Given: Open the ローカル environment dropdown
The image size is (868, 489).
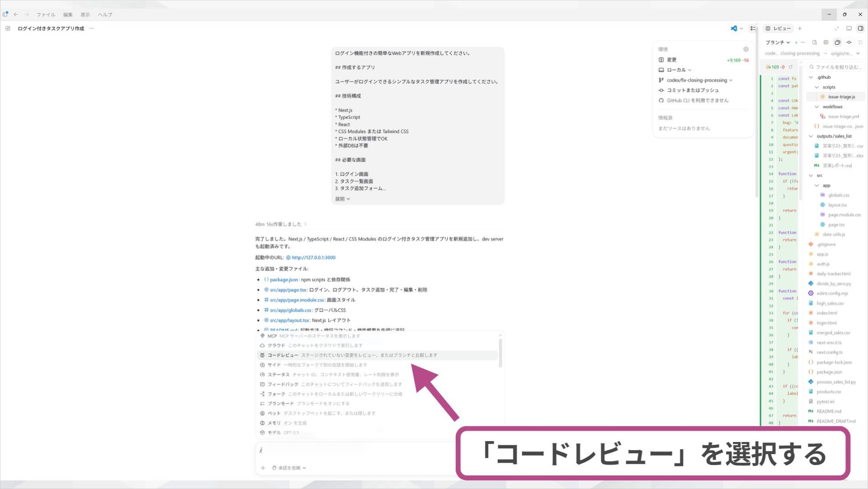Looking at the screenshot, I should pos(675,70).
